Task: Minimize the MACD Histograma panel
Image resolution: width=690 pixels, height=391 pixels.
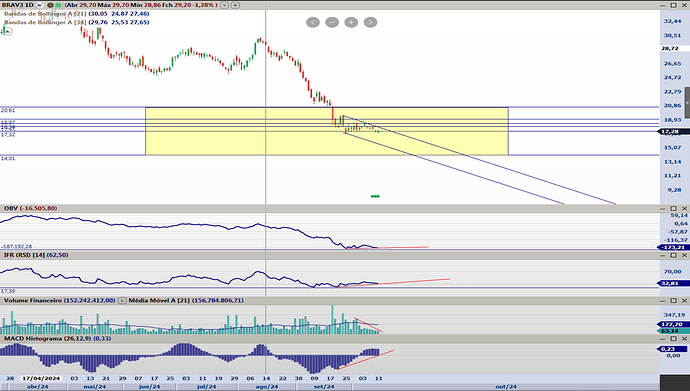Action: [x=663, y=339]
